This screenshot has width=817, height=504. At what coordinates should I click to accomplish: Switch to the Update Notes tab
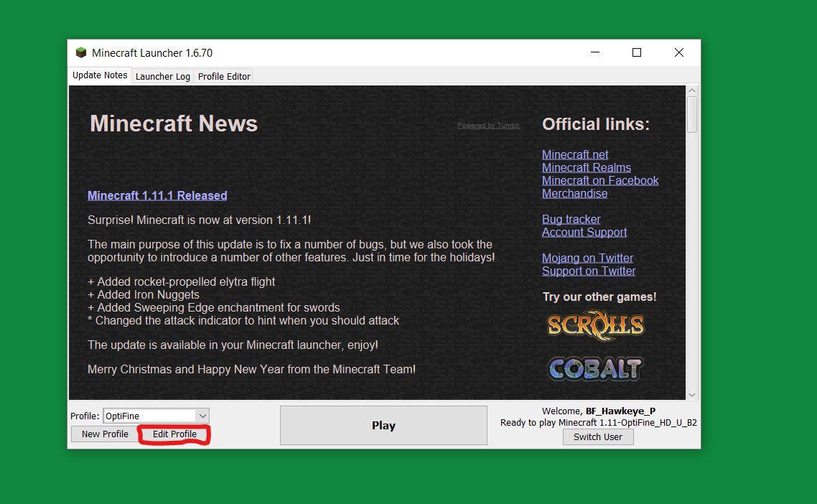[100, 75]
